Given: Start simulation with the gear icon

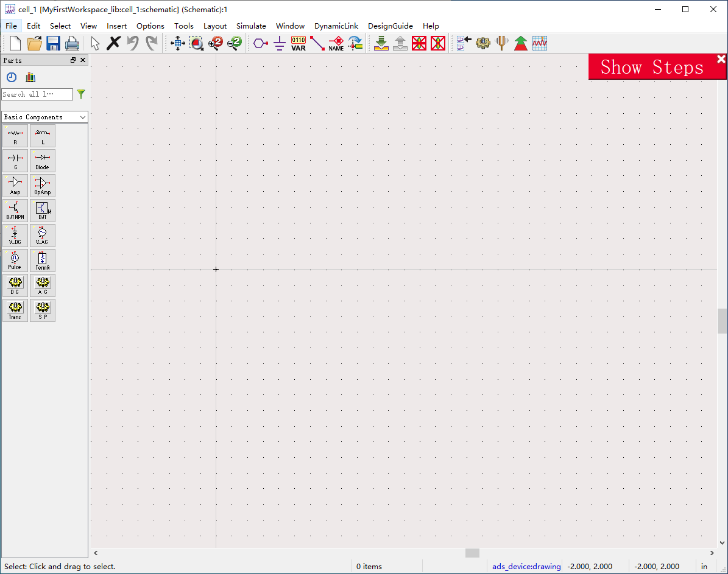Looking at the screenshot, I should (483, 43).
